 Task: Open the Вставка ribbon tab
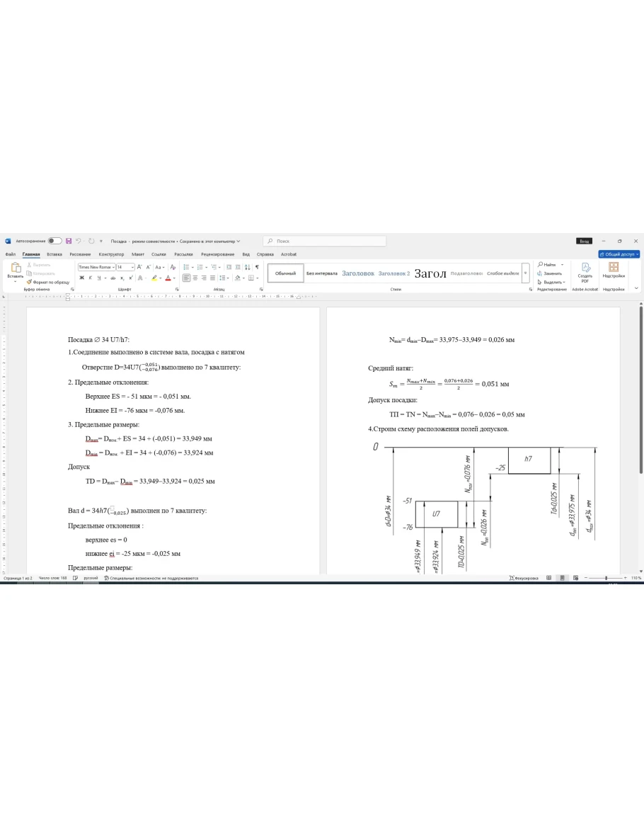(54, 254)
